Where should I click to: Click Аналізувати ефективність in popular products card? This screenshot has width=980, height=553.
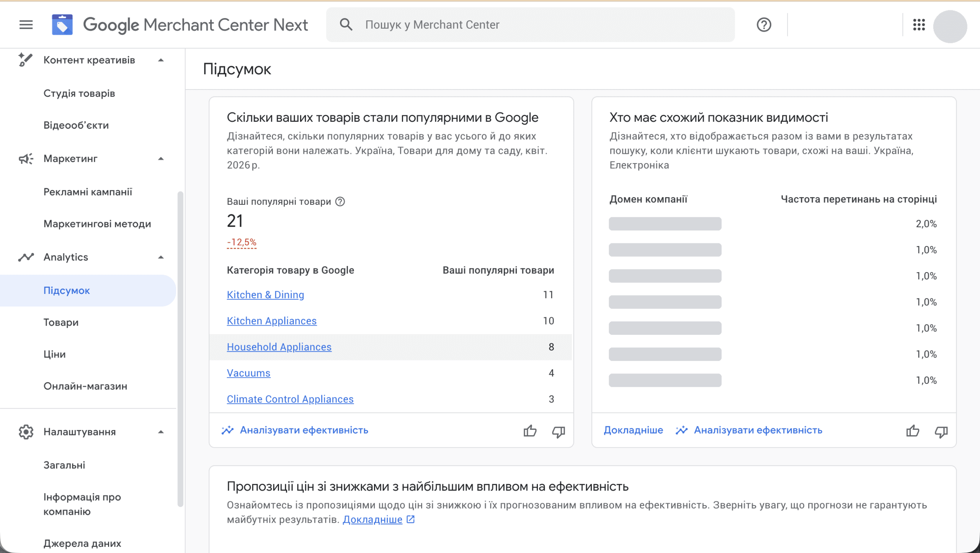(304, 430)
